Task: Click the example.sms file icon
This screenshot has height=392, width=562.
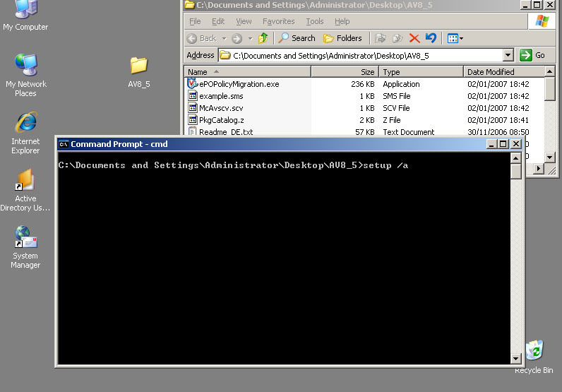Action: click(193, 96)
